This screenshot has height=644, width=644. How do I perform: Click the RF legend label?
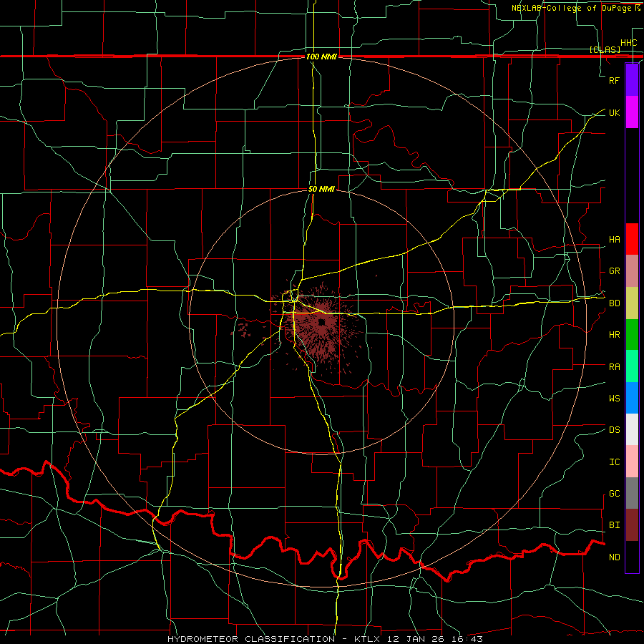(x=614, y=80)
